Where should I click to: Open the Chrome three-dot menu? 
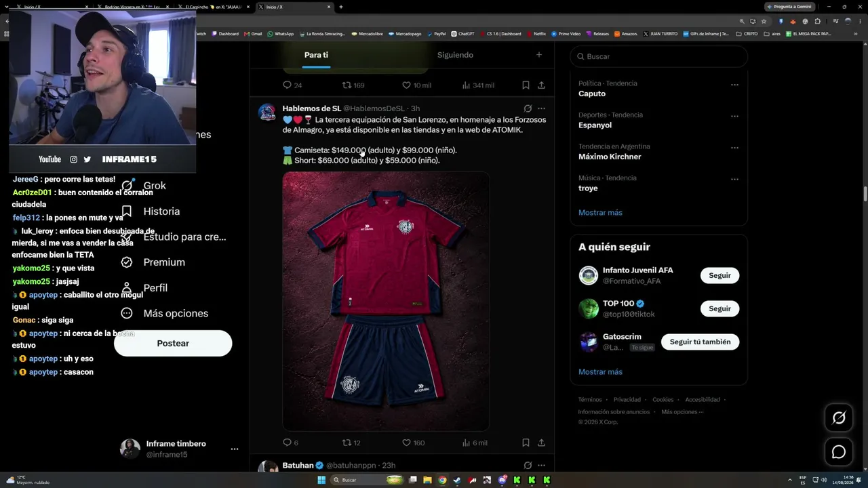[x=861, y=21]
